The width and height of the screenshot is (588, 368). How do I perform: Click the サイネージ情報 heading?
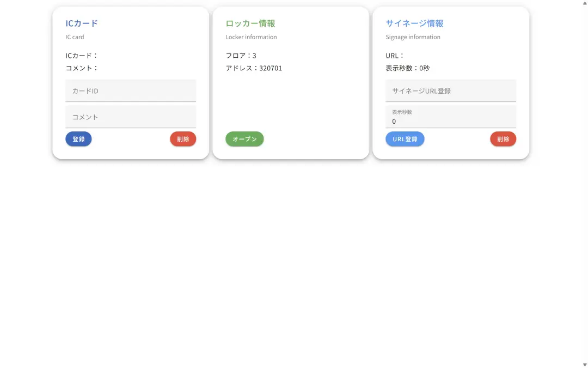[x=414, y=23]
